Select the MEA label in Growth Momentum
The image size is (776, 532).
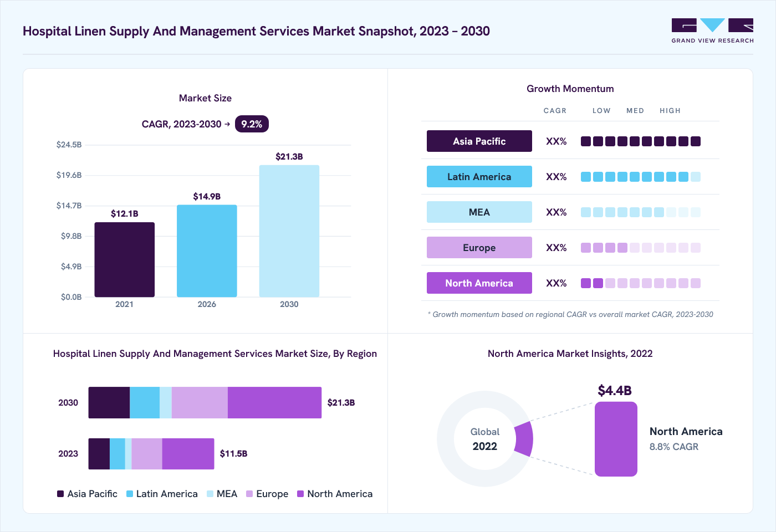point(479,212)
